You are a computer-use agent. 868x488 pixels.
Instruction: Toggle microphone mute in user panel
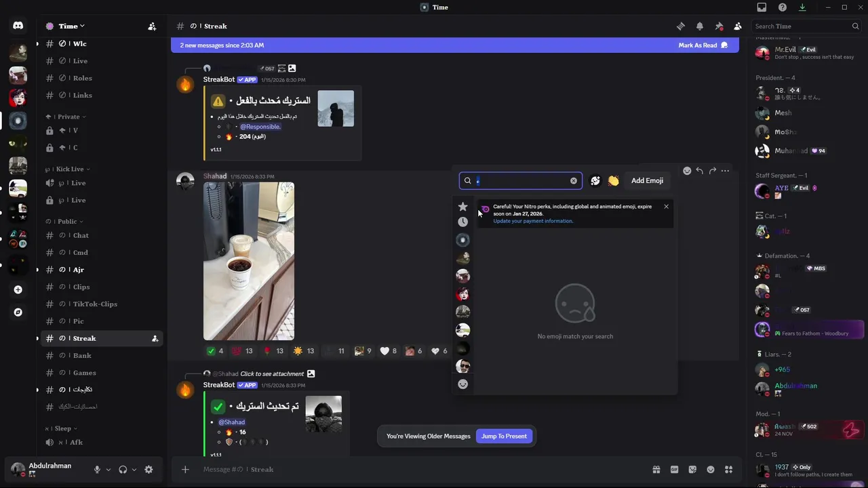pos(97,470)
